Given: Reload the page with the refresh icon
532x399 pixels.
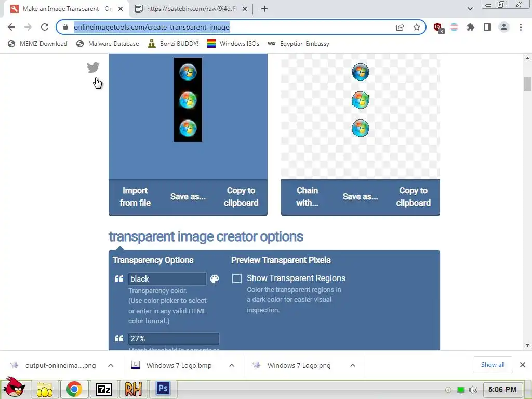Looking at the screenshot, I should click(45, 27).
